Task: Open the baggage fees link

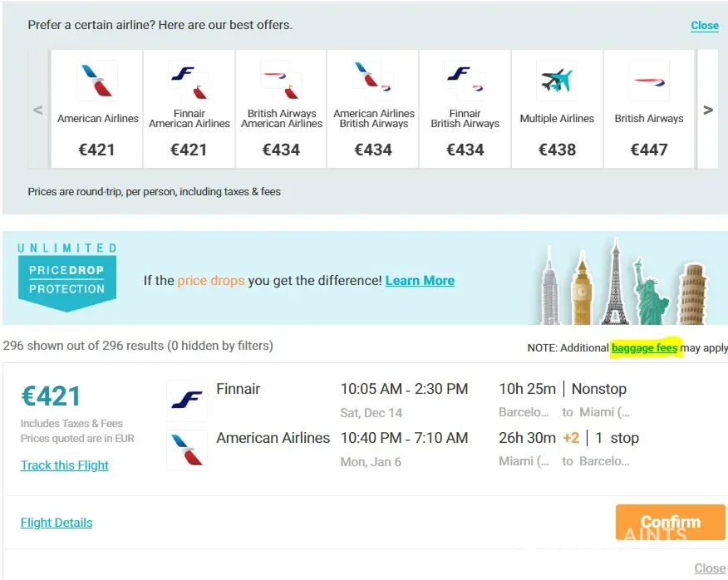Action: click(x=644, y=348)
